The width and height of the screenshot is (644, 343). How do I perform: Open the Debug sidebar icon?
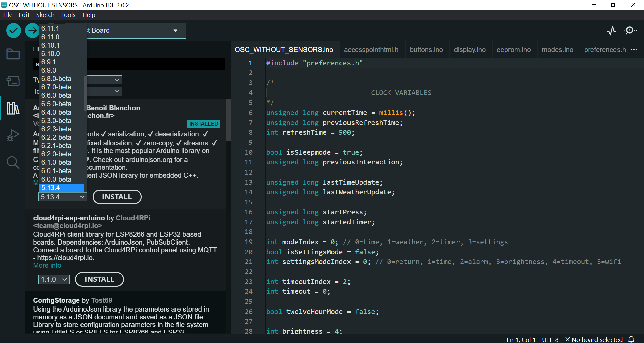13,135
